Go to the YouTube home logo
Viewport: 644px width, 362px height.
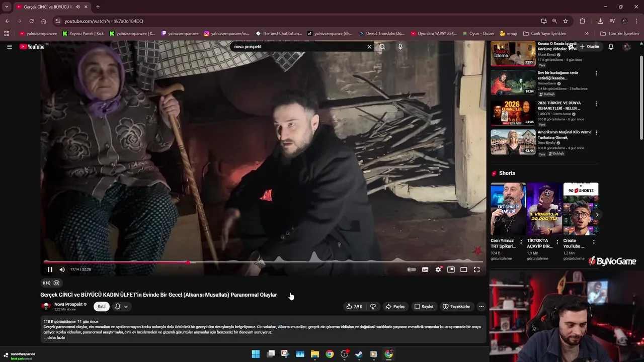click(32, 47)
